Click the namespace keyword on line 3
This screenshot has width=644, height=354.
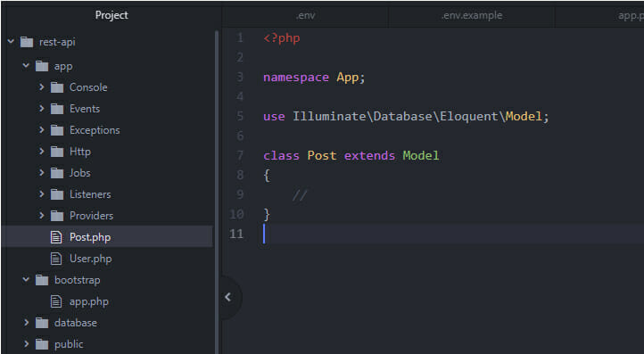(296, 78)
